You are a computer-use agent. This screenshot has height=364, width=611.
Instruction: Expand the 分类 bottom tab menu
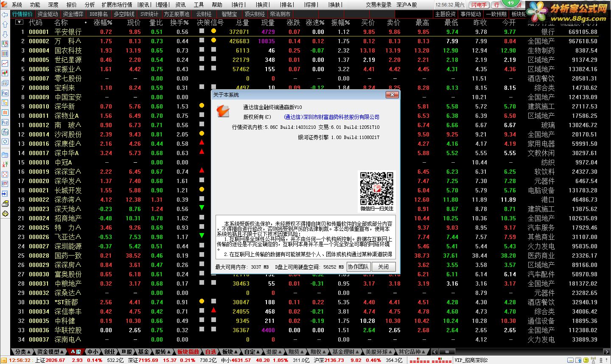pos(22,352)
